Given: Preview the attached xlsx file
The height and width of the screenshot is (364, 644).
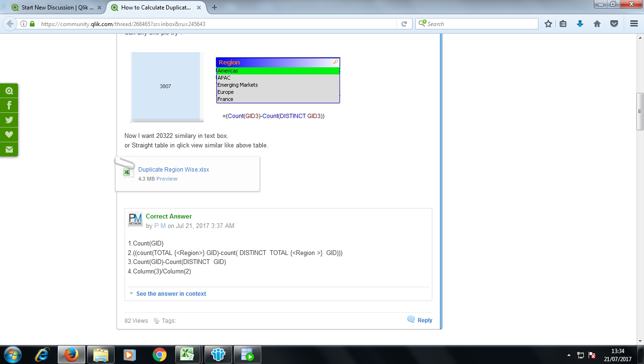Looking at the screenshot, I should [x=167, y=179].
